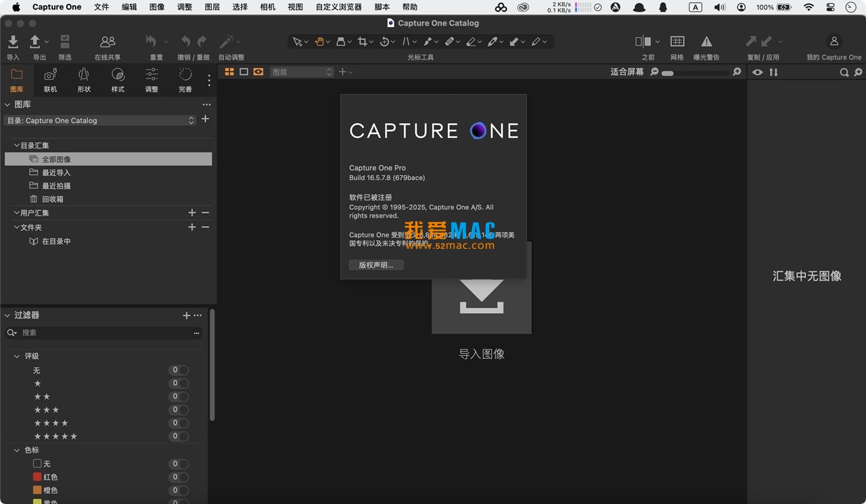Collapse the 文件夹 group

[16, 227]
